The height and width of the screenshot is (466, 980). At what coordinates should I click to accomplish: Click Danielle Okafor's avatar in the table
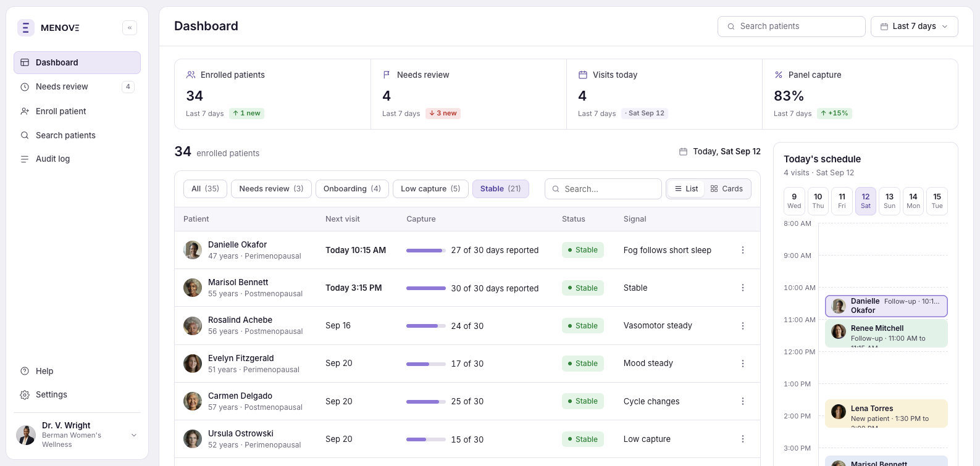[193, 250]
